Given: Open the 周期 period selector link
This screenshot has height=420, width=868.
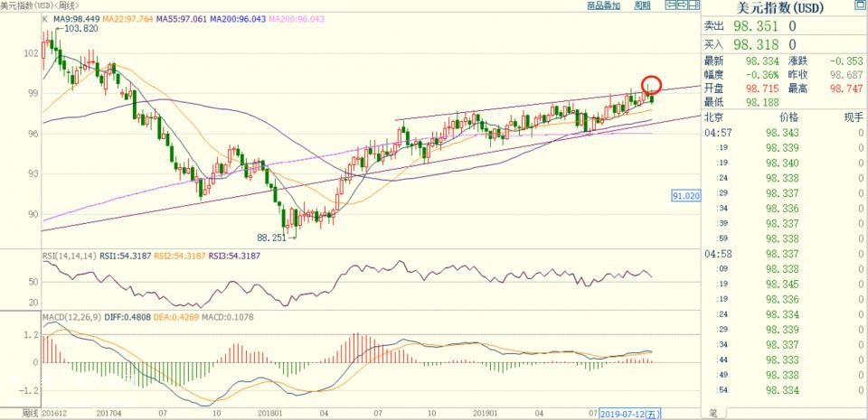Looking at the screenshot, I should pyautogui.click(x=642, y=5).
